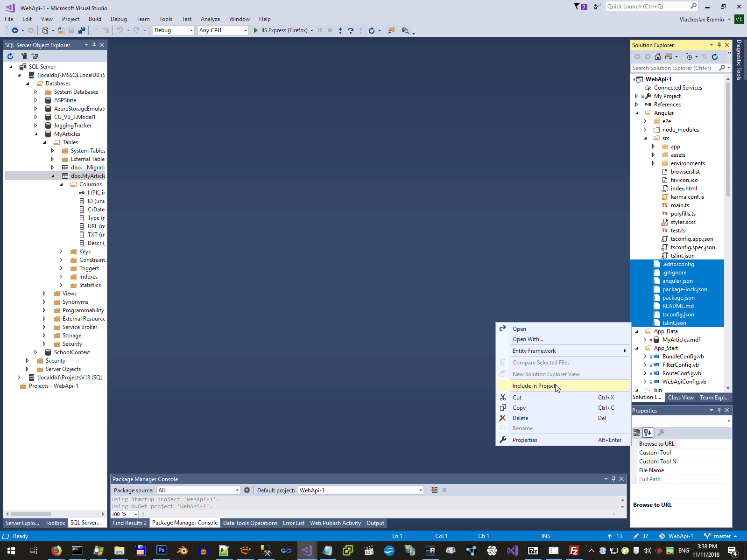Select RouteConfig.vb in Solution Explorer
This screenshot has height=560, width=747.
pos(681,373)
